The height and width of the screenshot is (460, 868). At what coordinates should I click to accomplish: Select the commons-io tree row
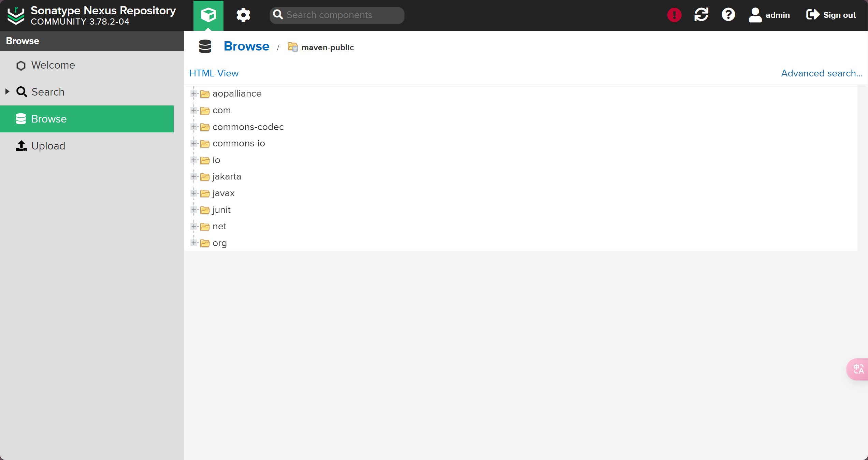[x=521, y=143]
